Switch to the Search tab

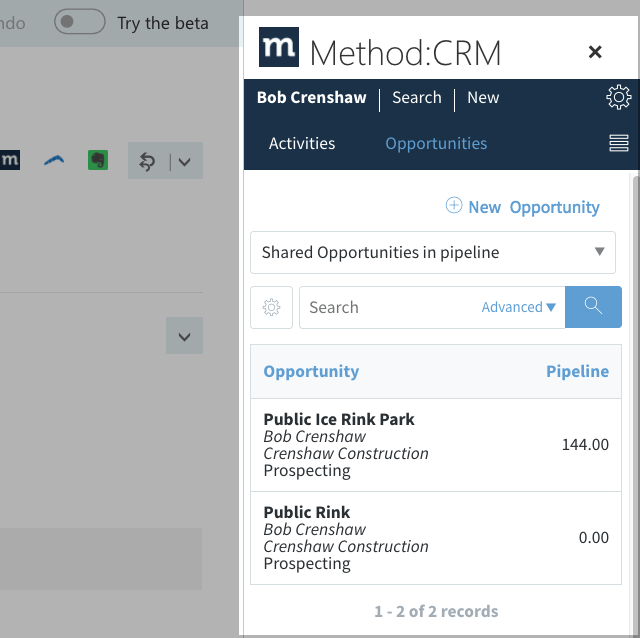coord(417,98)
